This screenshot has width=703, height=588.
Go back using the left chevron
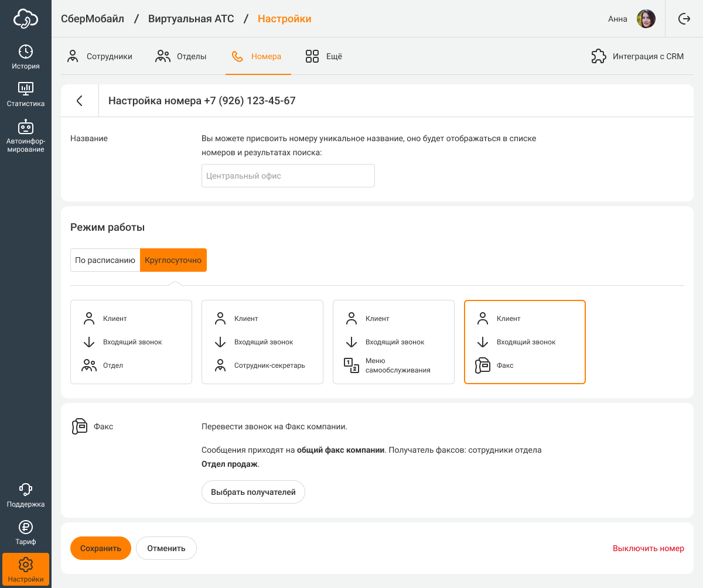(x=80, y=101)
